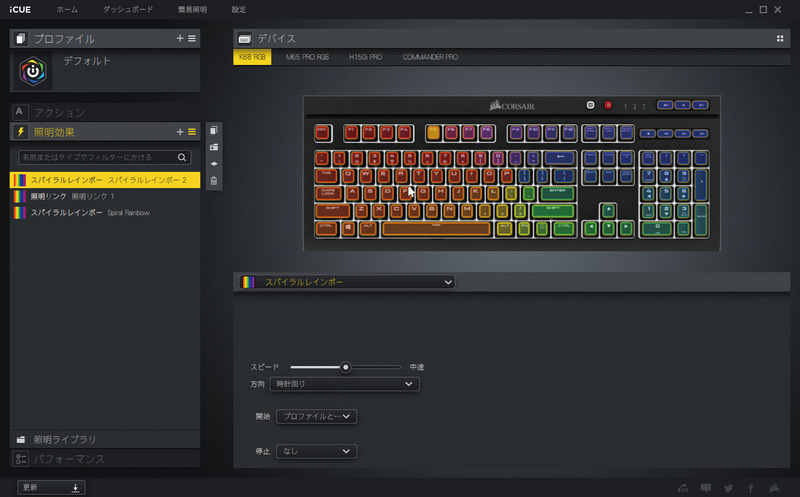Click the Corsair logo on the keyboard image
The image size is (800, 497).
(x=512, y=106)
